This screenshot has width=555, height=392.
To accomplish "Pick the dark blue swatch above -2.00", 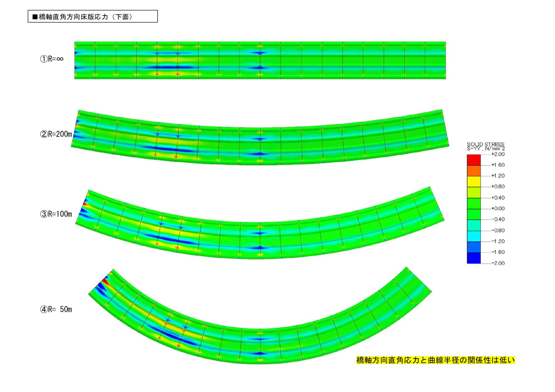I will click(x=474, y=258).
